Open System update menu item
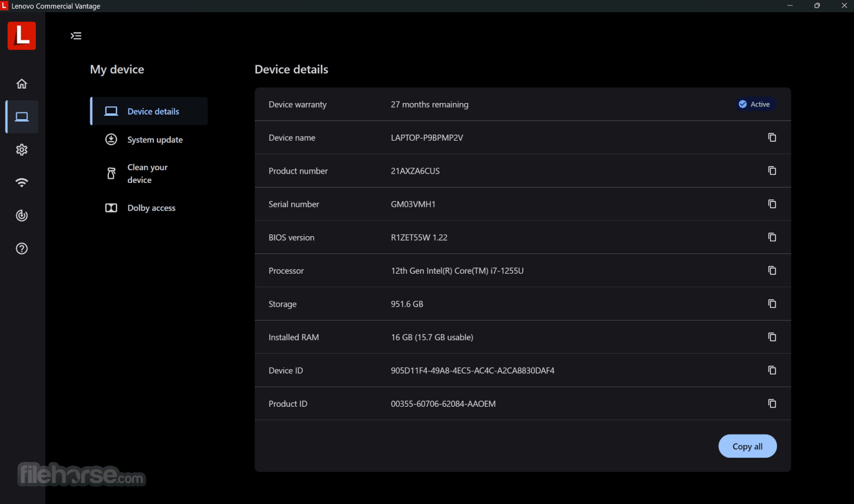The height and width of the screenshot is (504, 854). [149, 139]
